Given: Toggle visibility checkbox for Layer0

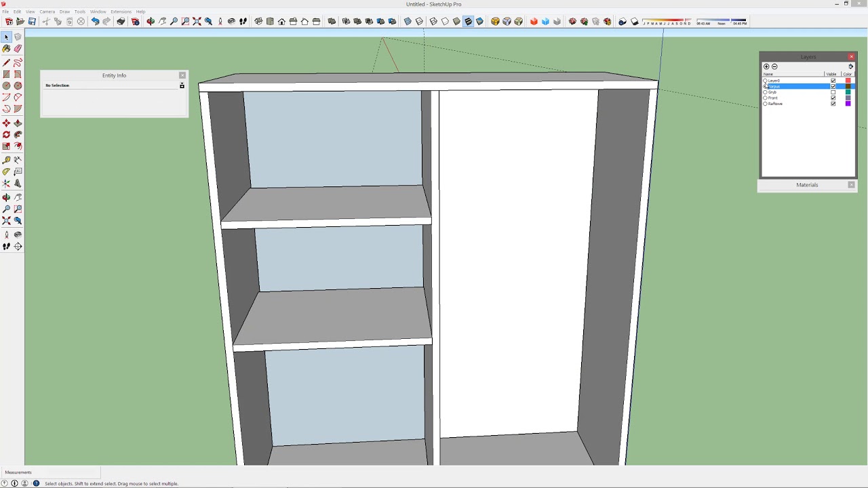Looking at the screenshot, I should pyautogui.click(x=833, y=81).
